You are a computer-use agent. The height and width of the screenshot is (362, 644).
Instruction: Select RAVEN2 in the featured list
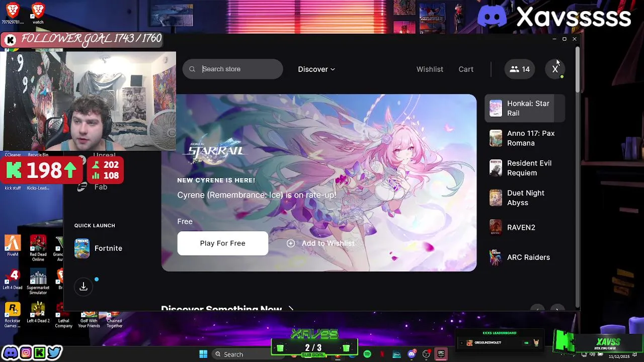[524, 227]
